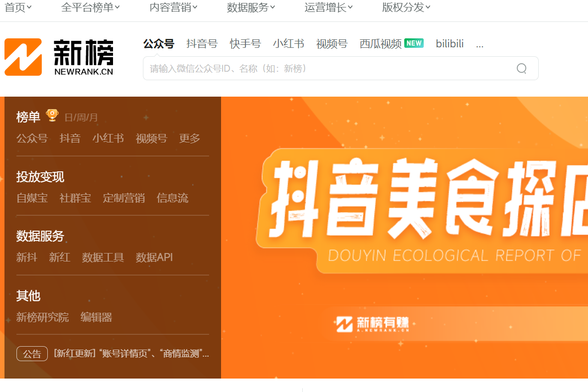Click the search magnifier icon
The image size is (588, 392).
[521, 68]
